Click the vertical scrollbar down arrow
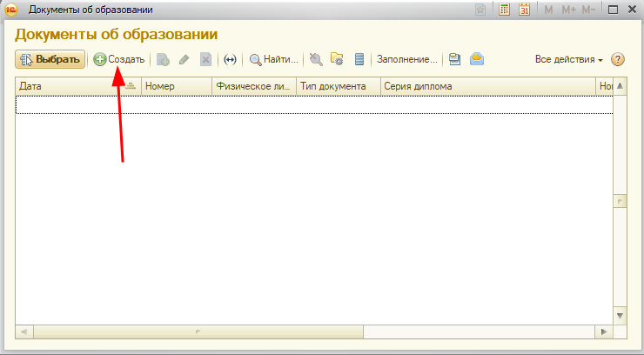This screenshot has height=355, width=644. pyautogui.click(x=621, y=316)
